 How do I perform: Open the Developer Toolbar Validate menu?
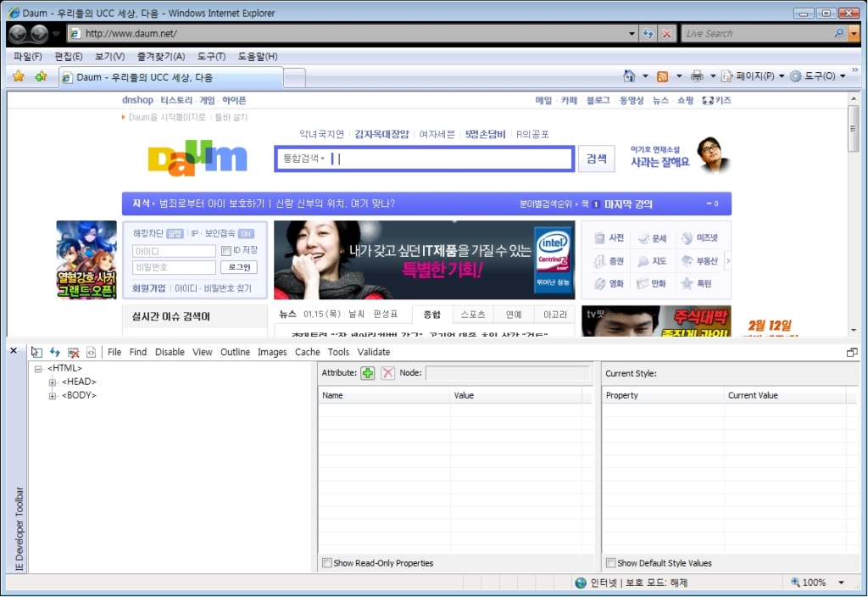pos(374,352)
